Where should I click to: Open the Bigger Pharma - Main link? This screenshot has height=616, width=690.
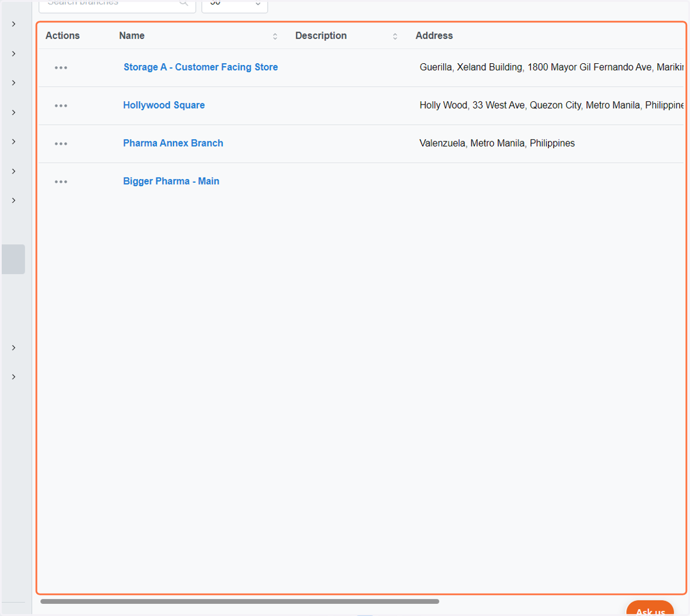click(x=171, y=181)
